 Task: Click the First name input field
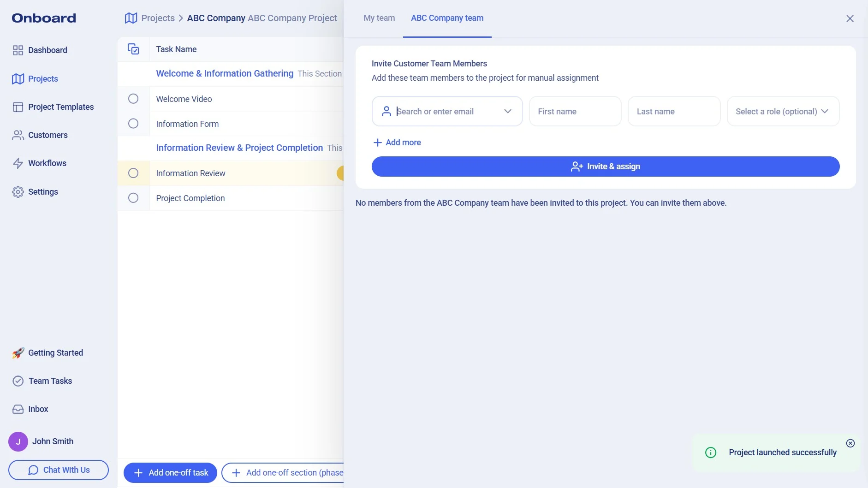click(575, 111)
